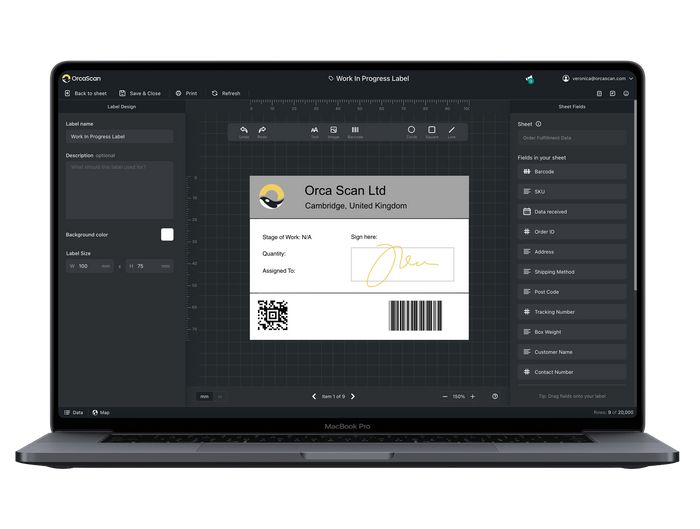
Task: Select the Orca logo image on label
Action: [x=272, y=196]
